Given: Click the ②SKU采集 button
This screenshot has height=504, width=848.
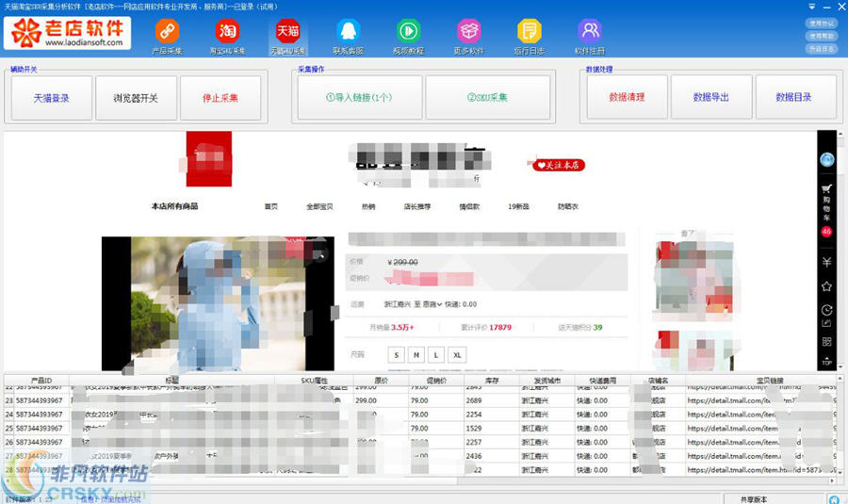Looking at the screenshot, I should coord(487,97).
